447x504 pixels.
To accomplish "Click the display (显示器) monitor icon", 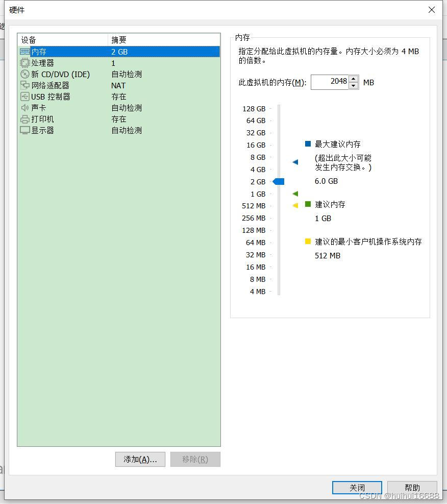I will click(x=24, y=130).
